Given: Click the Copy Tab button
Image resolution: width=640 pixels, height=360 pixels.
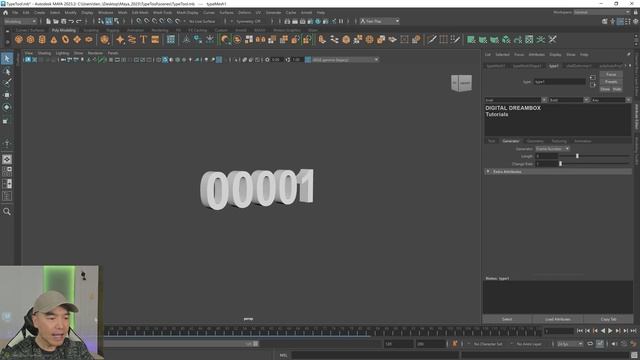Looking at the screenshot, I should (x=608, y=319).
